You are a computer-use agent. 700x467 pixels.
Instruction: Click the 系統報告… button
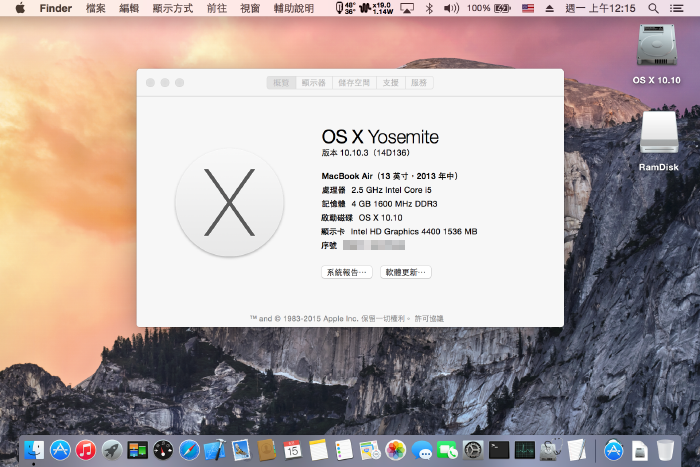click(347, 272)
